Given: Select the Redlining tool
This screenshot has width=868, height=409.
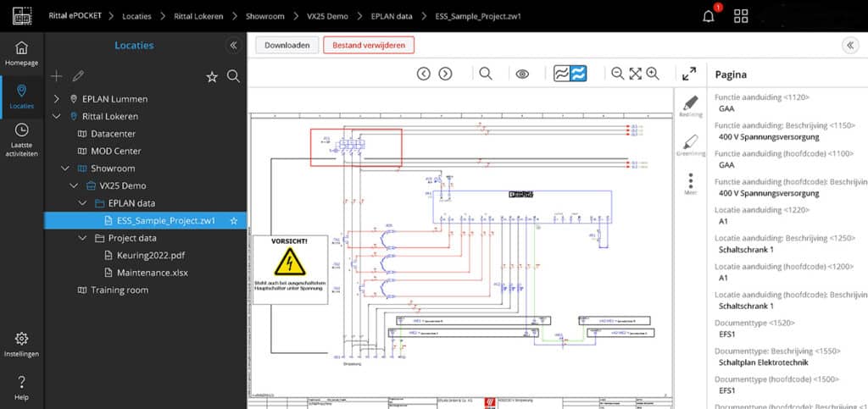Looking at the screenshot, I should click(690, 107).
